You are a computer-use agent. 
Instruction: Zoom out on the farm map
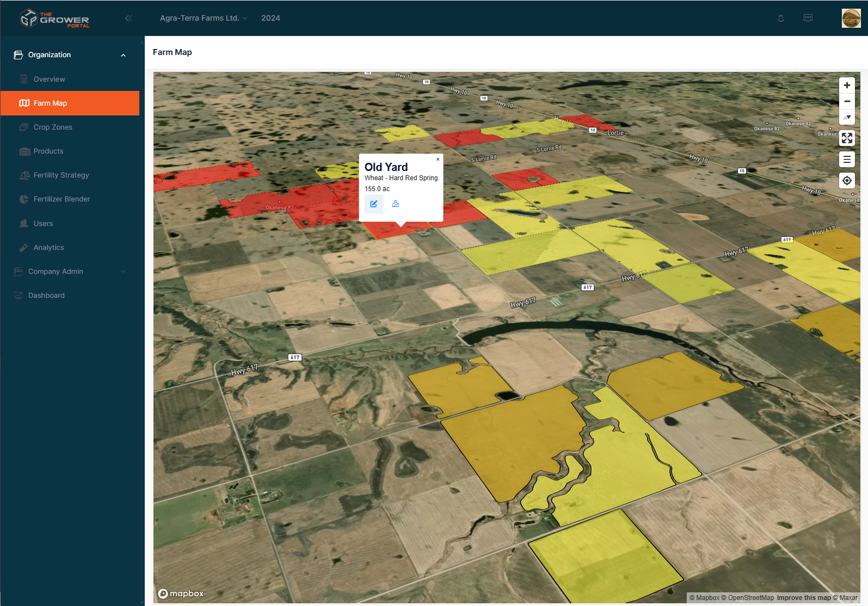pos(847,101)
